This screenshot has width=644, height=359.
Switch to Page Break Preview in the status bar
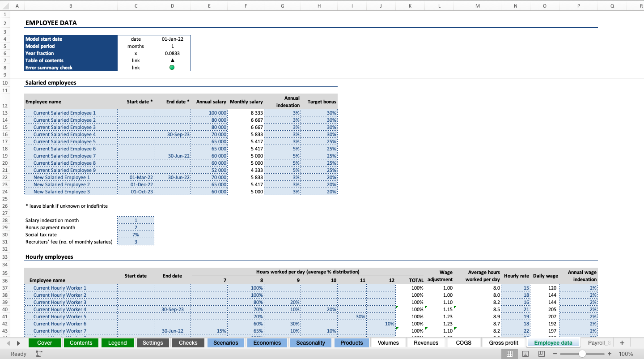coord(542,354)
